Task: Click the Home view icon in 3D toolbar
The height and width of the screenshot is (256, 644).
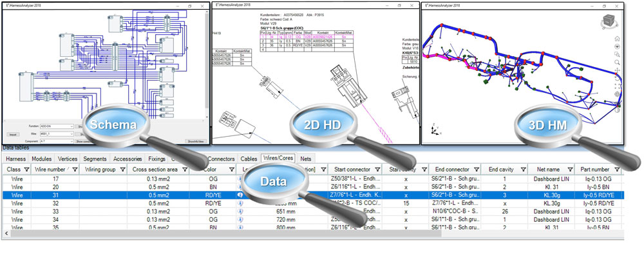Action: (x=617, y=39)
